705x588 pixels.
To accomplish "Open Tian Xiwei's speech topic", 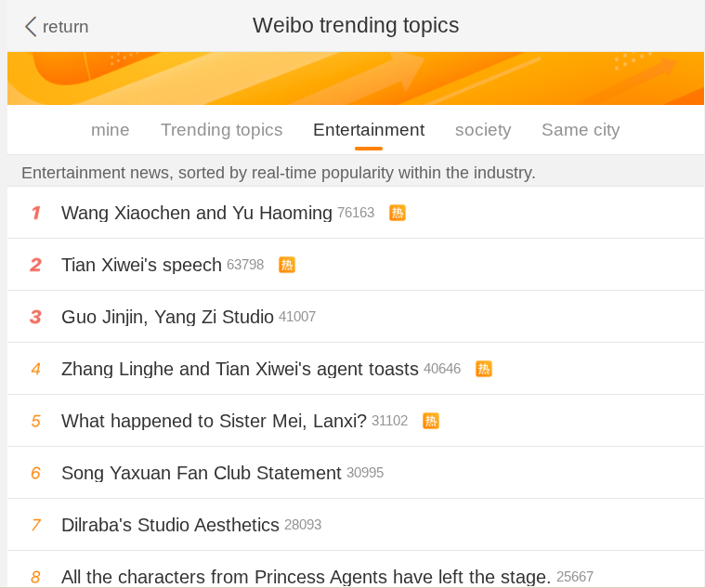I will (x=141, y=265).
